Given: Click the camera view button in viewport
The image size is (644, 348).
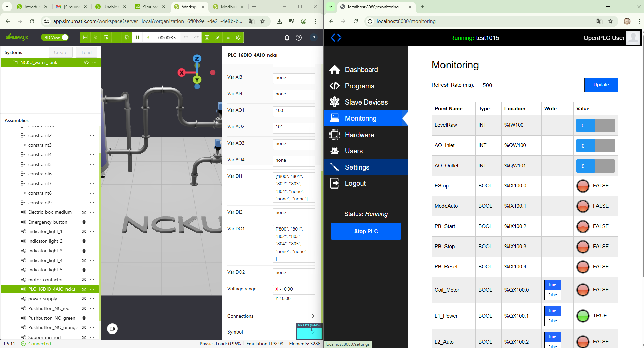Looking at the screenshot, I should tap(112, 328).
